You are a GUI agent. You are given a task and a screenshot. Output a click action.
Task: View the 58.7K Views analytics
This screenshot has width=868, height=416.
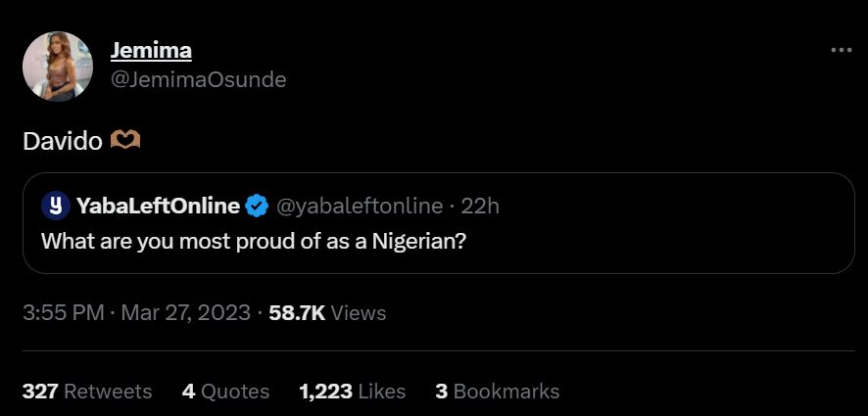[x=327, y=313]
